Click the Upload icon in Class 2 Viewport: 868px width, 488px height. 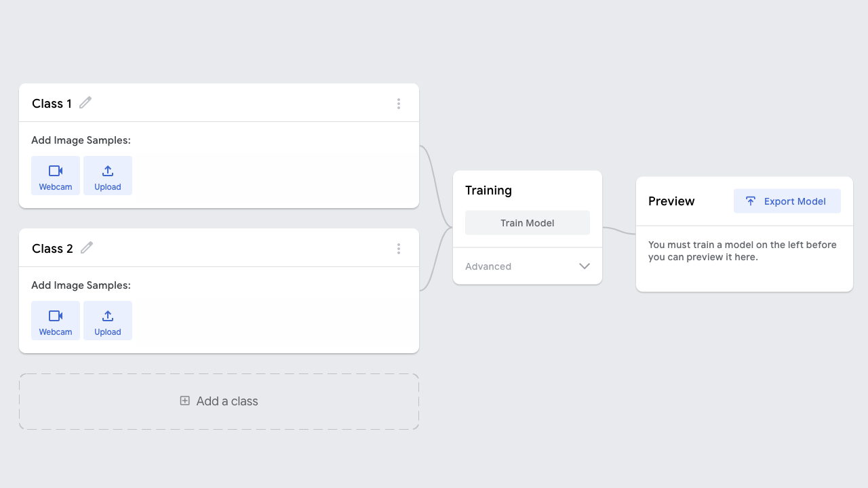pos(108,316)
